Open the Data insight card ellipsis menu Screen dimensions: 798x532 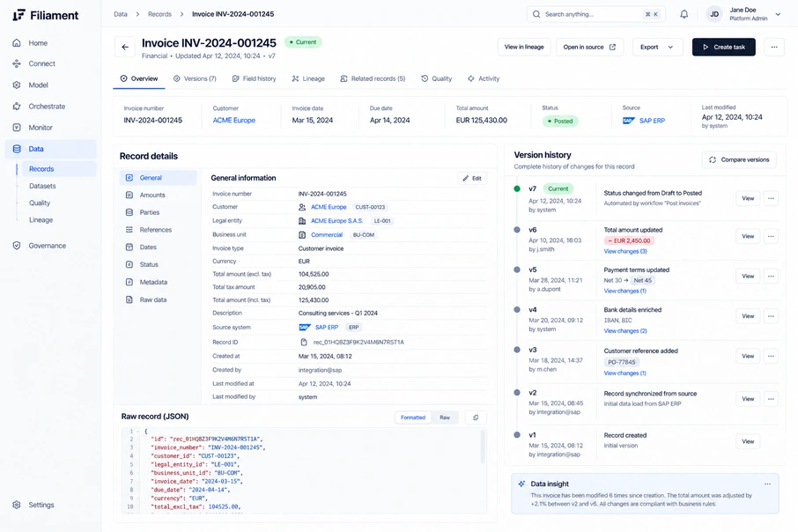coord(767,484)
